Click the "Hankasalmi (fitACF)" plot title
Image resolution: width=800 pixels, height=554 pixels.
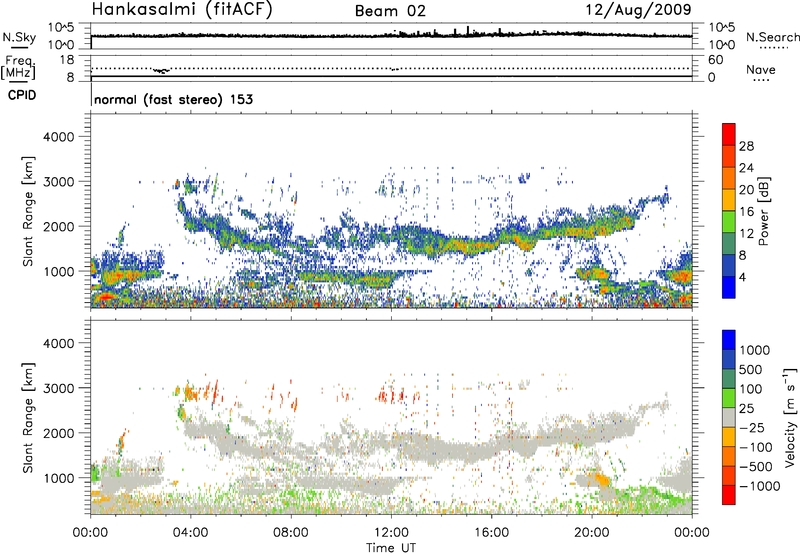point(182,9)
